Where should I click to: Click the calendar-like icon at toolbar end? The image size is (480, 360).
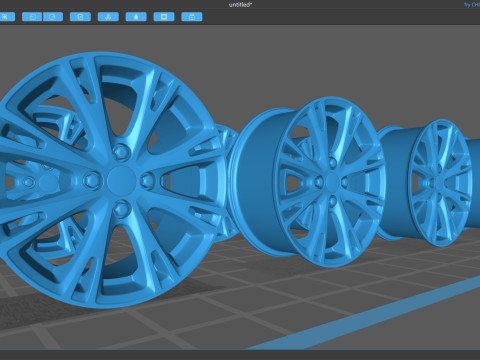pyautogui.click(x=192, y=17)
